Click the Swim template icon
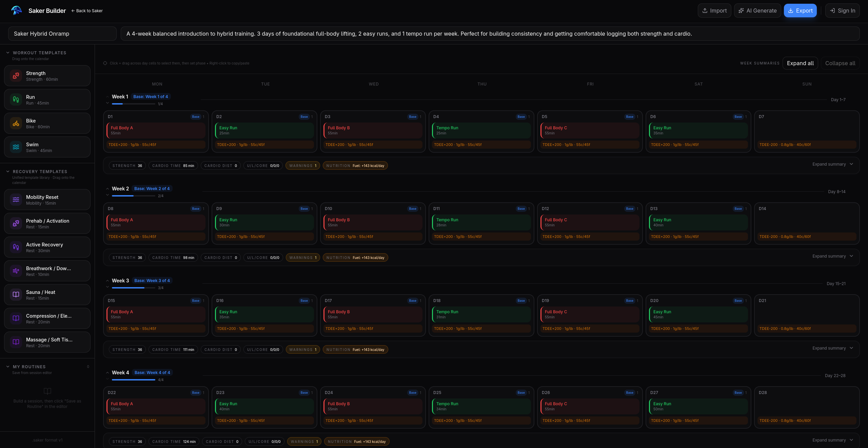 (x=16, y=147)
